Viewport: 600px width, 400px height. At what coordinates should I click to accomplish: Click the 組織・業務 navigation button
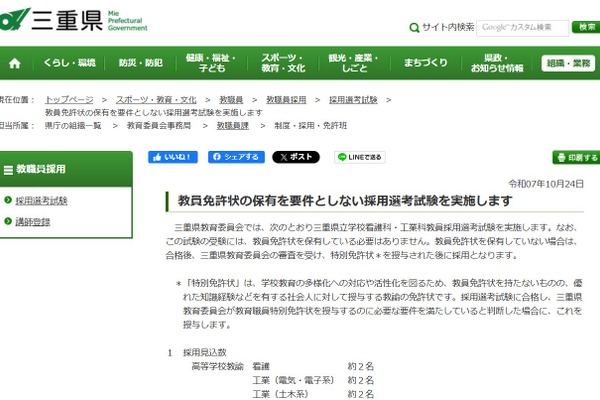(568, 63)
